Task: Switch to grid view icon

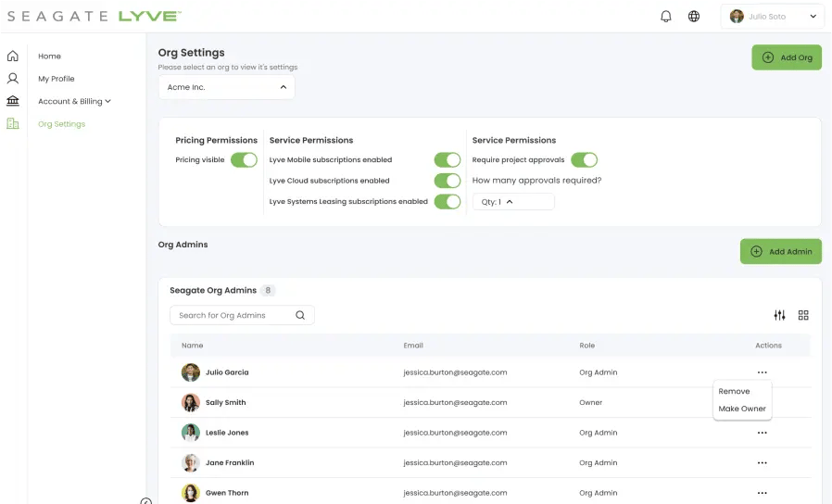Action: pos(803,315)
